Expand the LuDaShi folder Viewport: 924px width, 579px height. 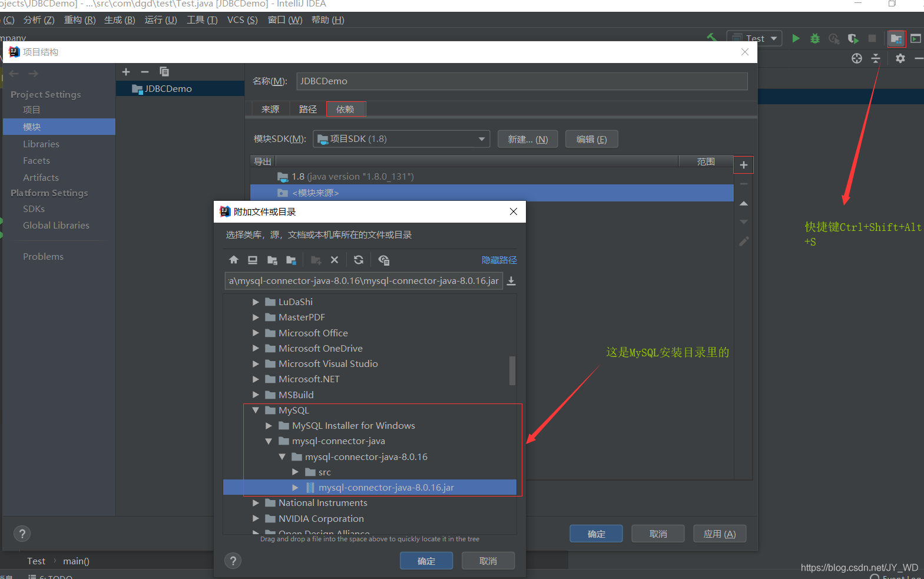click(x=256, y=302)
